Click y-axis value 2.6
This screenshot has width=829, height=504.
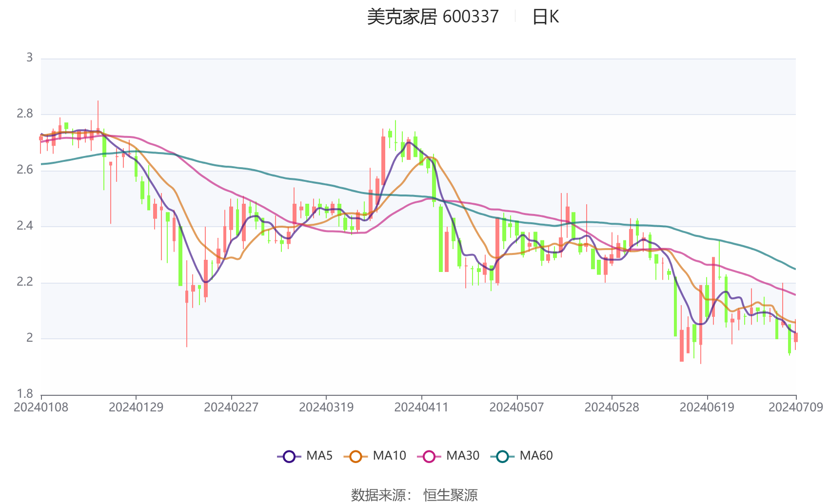(25, 170)
